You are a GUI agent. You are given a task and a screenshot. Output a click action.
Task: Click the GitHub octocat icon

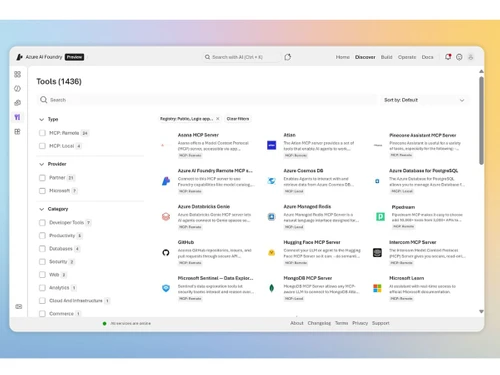point(166,253)
